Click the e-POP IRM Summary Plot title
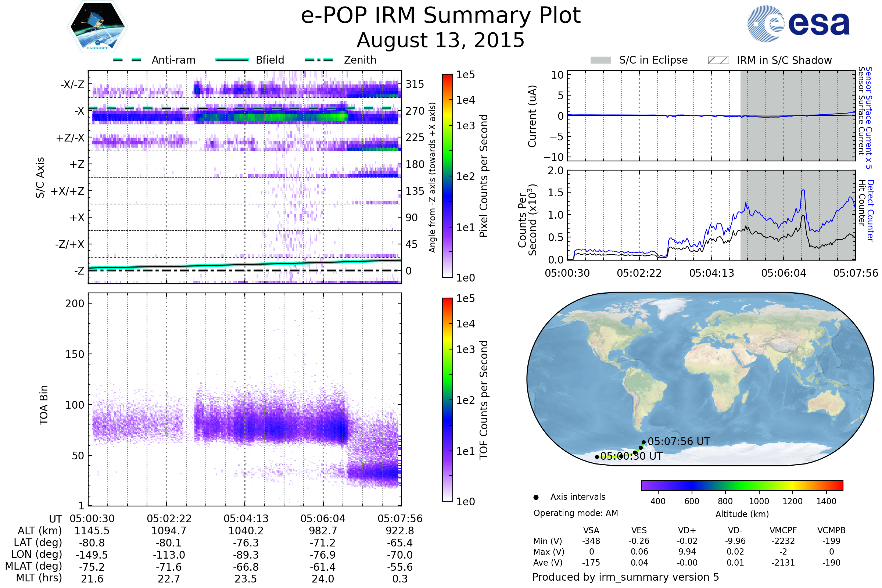 [x=441, y=16]
